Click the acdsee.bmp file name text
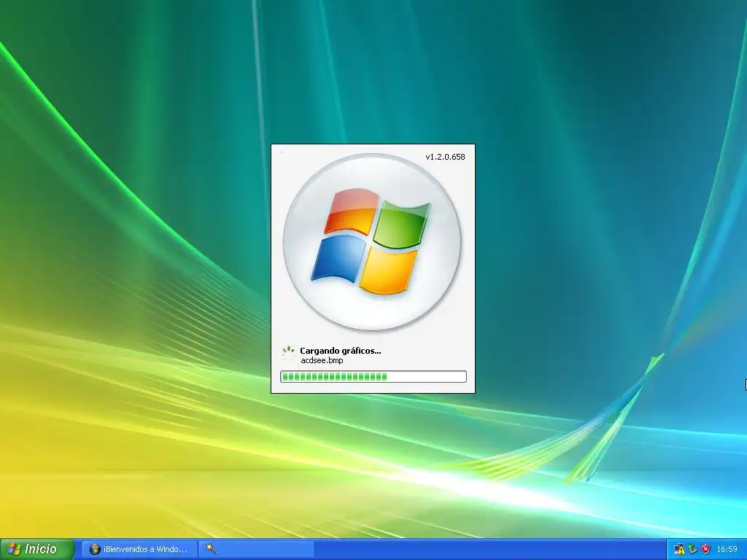747x560 pixels. pyautogui.click(x=322, y=360)
